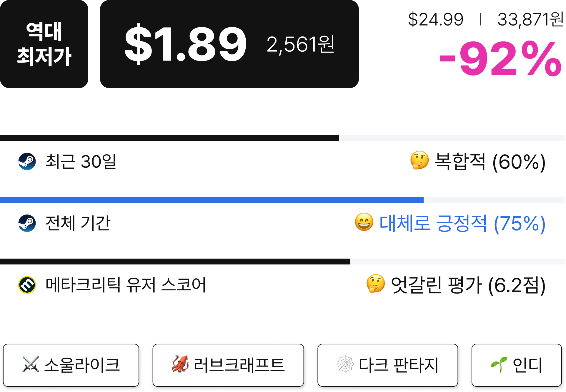The height and width of the screenshot is (392, 566).
Task: Click the Metacritic logo icon
Action: (x=27, y=285)
